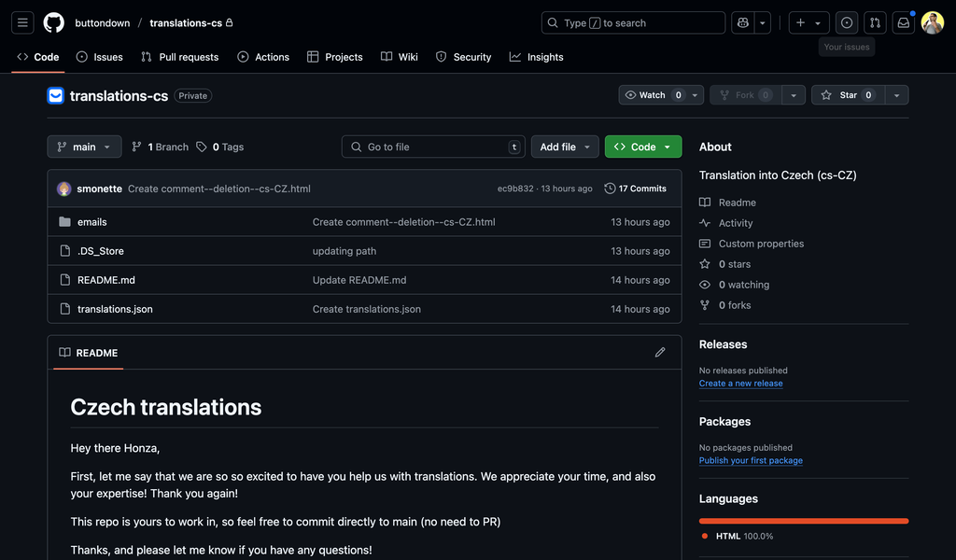
Task: Switch to the Security tab
Action: pyautogui.click(x=463, y=57)
